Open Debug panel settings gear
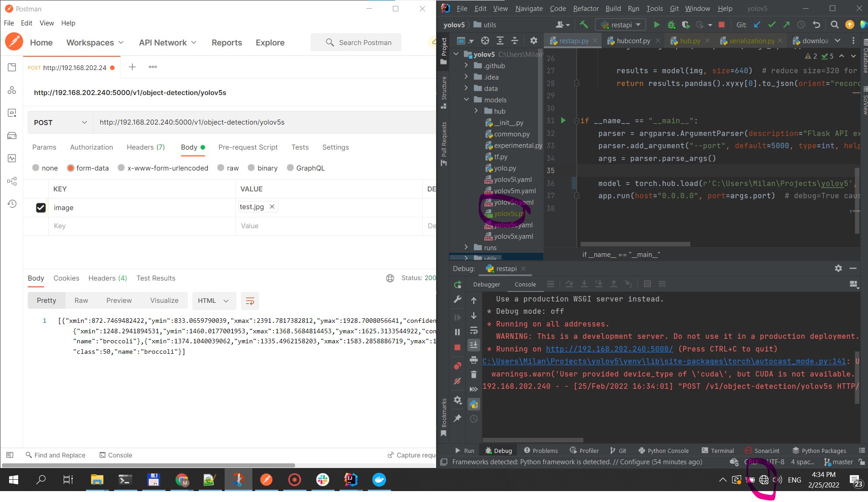The width and height of the screenshot is (868, 502). [x=838, y=269]
